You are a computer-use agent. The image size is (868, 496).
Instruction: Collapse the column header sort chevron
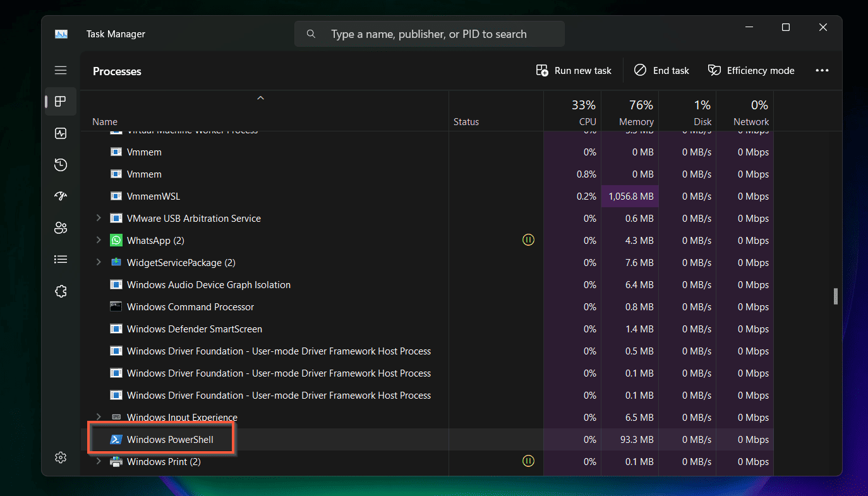click(x=260, y=98)
